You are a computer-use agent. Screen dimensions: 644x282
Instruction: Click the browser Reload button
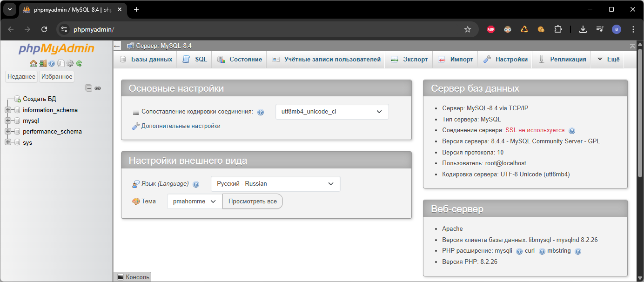(x=44, y=29)
